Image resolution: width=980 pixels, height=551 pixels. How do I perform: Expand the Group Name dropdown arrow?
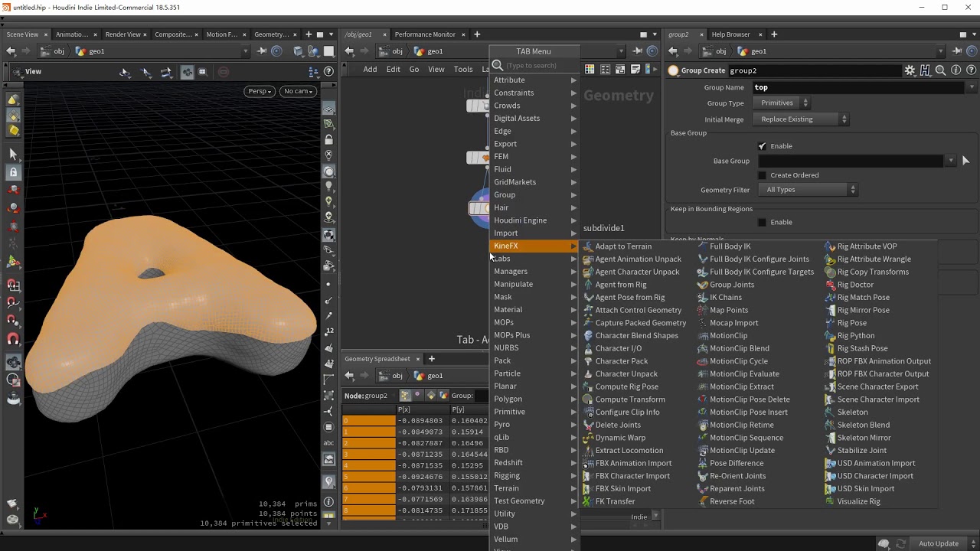click(x=973, y=87)
